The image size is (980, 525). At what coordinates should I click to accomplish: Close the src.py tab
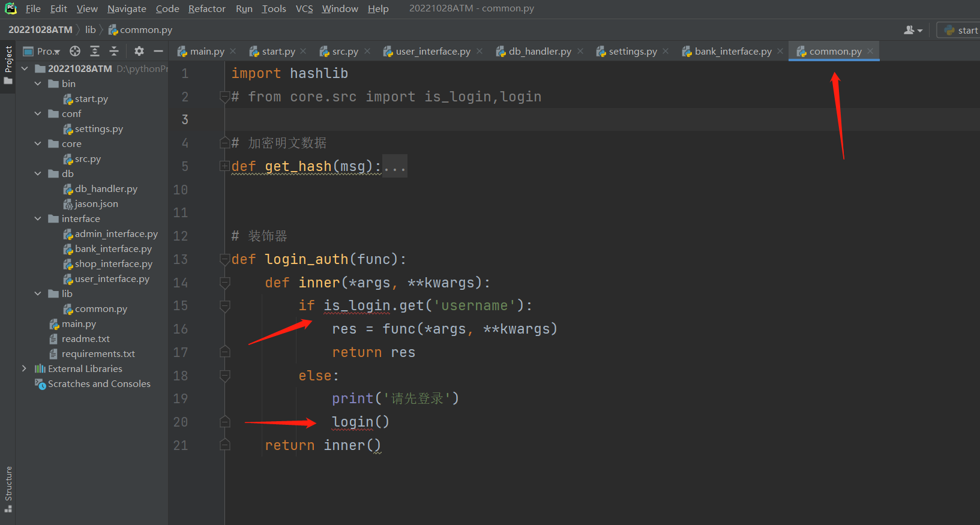(367, 52)
